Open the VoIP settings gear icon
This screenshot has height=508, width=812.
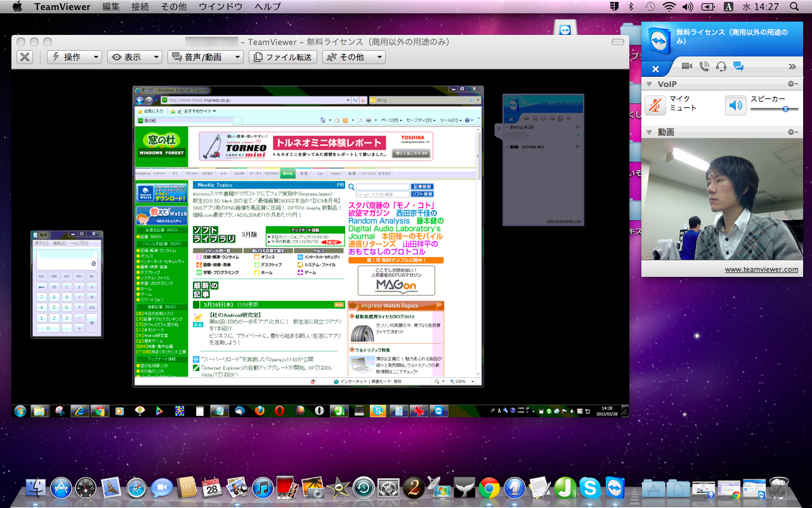(x=792, y=83)
